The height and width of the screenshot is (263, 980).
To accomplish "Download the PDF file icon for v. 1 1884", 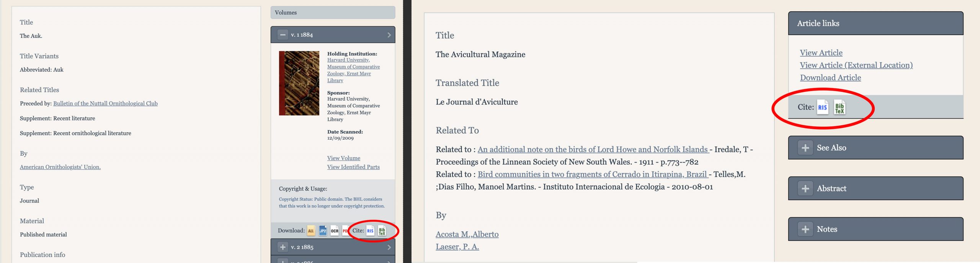I will pos(345,230).
